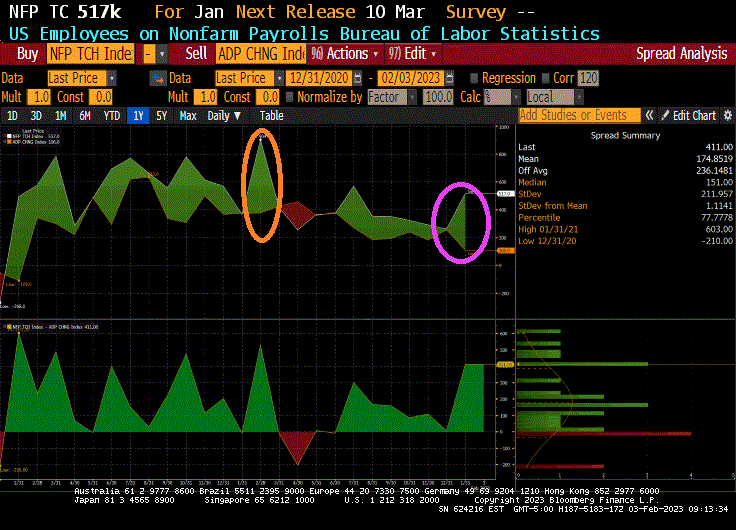
Task: Expand the Daily periodicity dropdown
Action: point(223,116)
